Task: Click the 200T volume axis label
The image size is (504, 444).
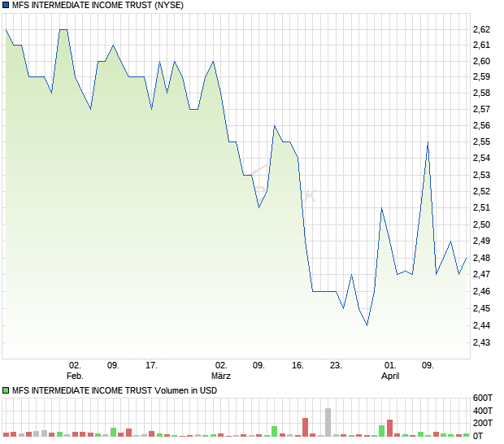Action: (x=483, y=423)
